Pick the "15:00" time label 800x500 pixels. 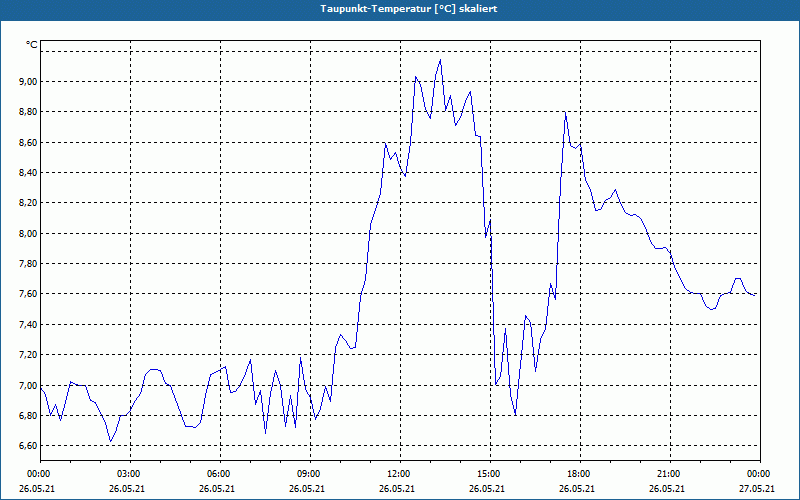tap(490, 474)
